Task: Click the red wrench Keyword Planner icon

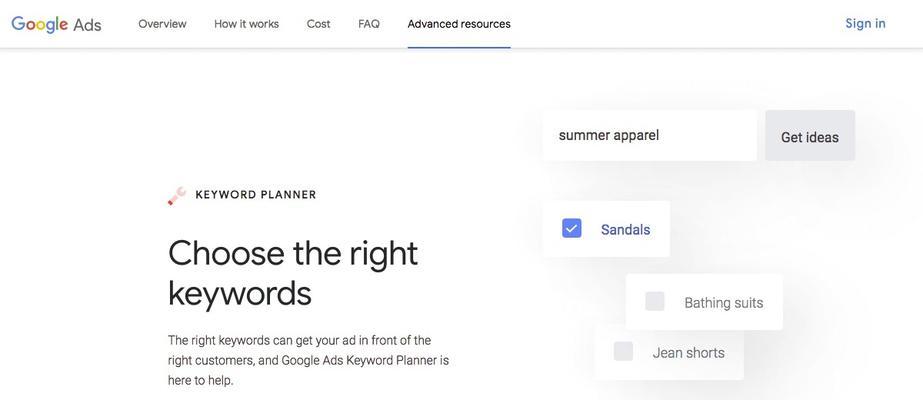Action: [x=177, y=195]
